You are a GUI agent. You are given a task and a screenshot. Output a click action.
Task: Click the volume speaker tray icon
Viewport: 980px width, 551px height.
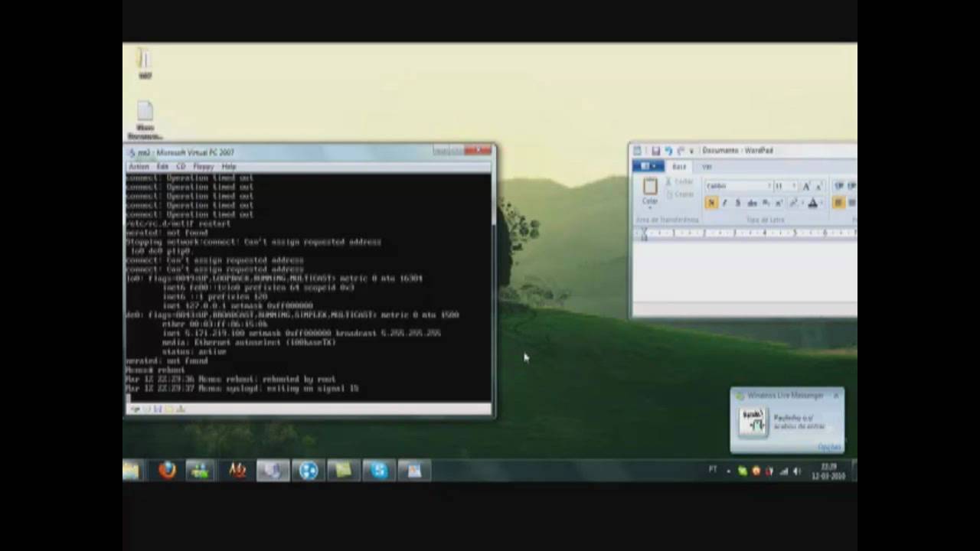point(796,471)
